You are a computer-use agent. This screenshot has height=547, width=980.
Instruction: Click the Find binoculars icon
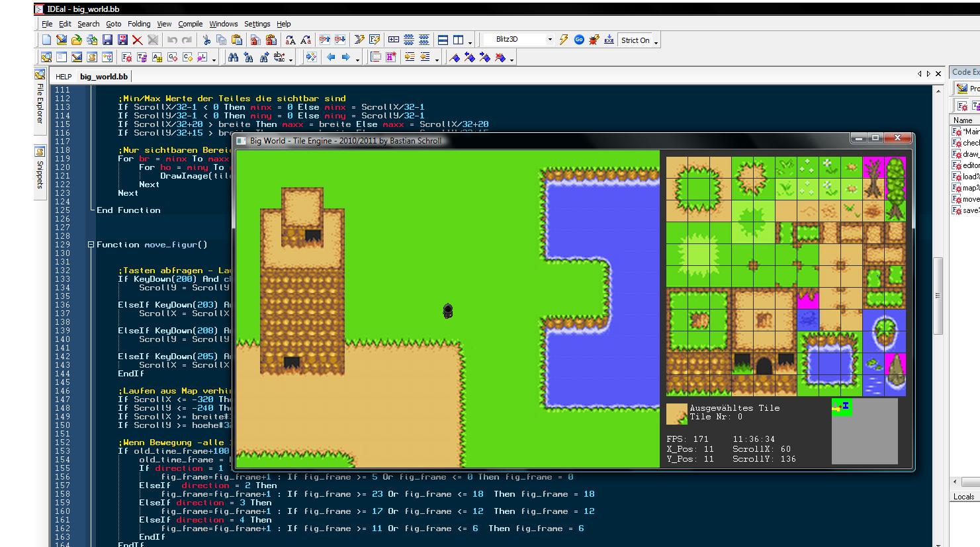click(233, 58)
